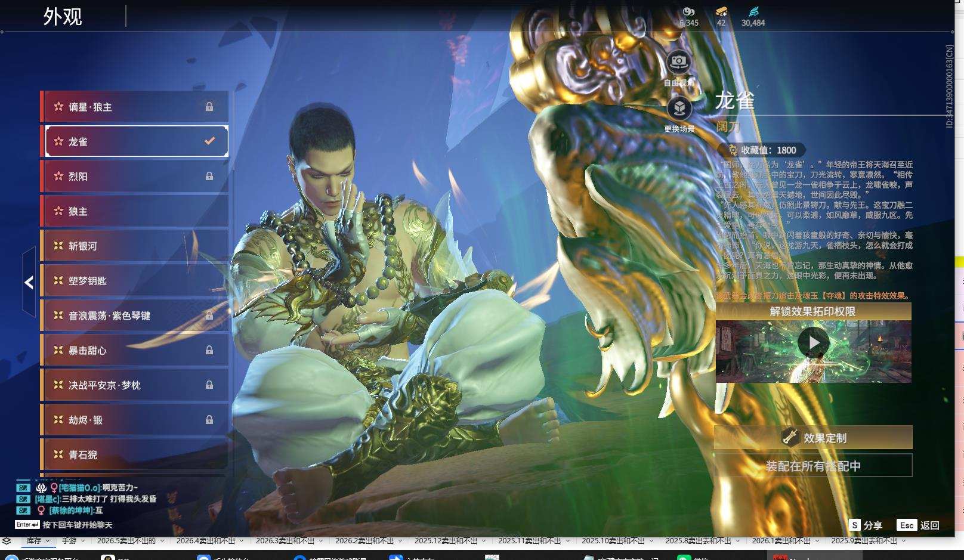This screenshot has width=964, height=560.
Task: Select the 青石猊 skin row
Action: click(x=135, y=454)
